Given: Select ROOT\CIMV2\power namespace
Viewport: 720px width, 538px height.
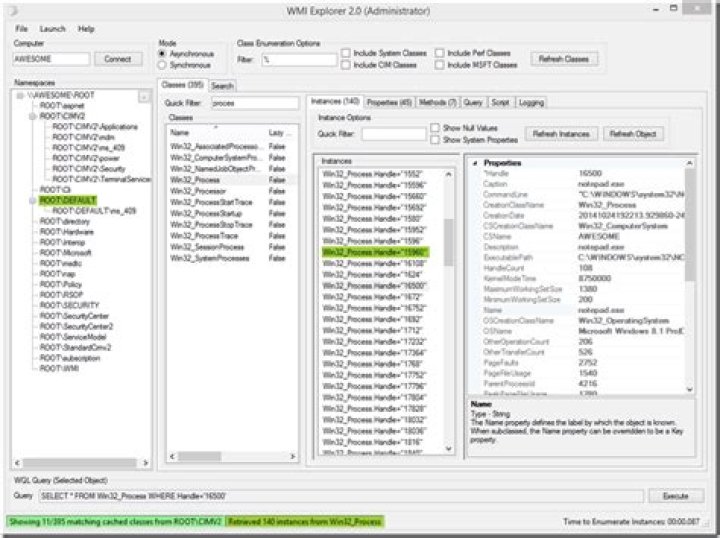Looking at the screenshot, I should coord(86,158).
